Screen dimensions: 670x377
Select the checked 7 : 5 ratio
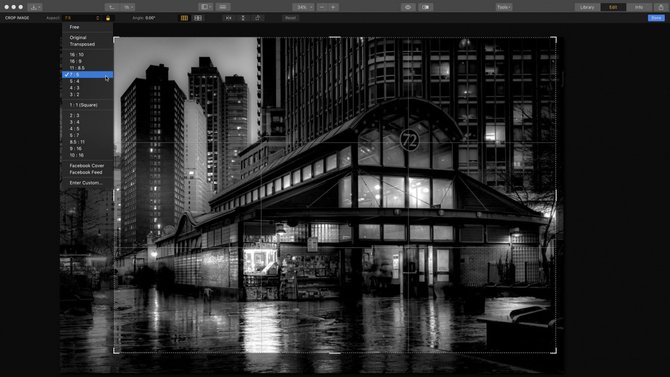point(88,74)
